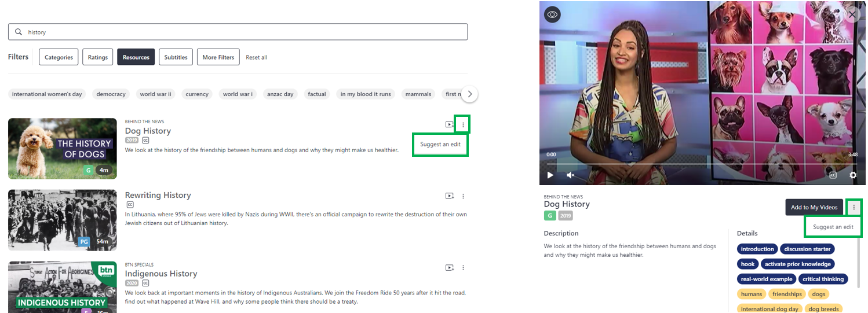Screen dimensions: 868x313
Task: Play the Dog History video
Action: pyautogui.click(x=550, y=175)
